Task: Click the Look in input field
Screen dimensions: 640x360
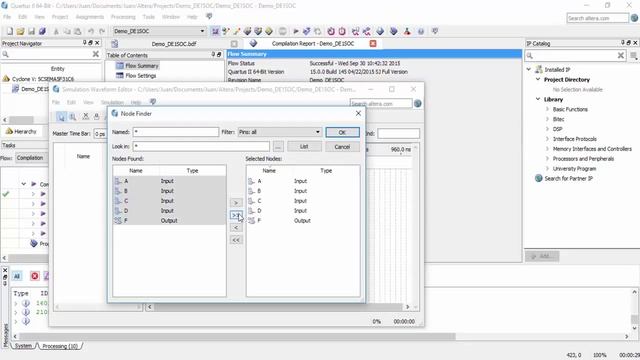Action: click(x=201, y=147)
